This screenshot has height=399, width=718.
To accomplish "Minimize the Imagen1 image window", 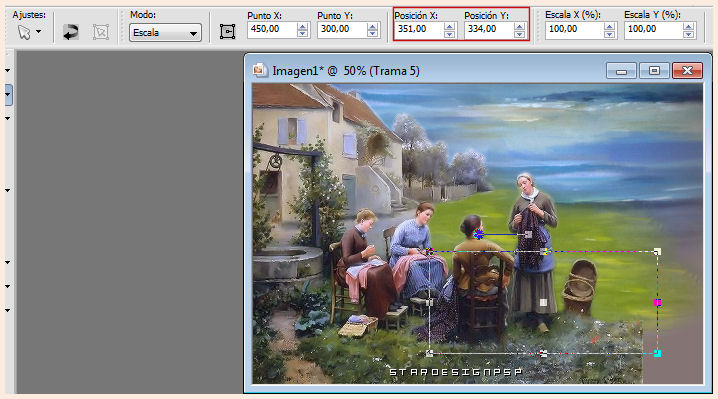I will 621,71.
